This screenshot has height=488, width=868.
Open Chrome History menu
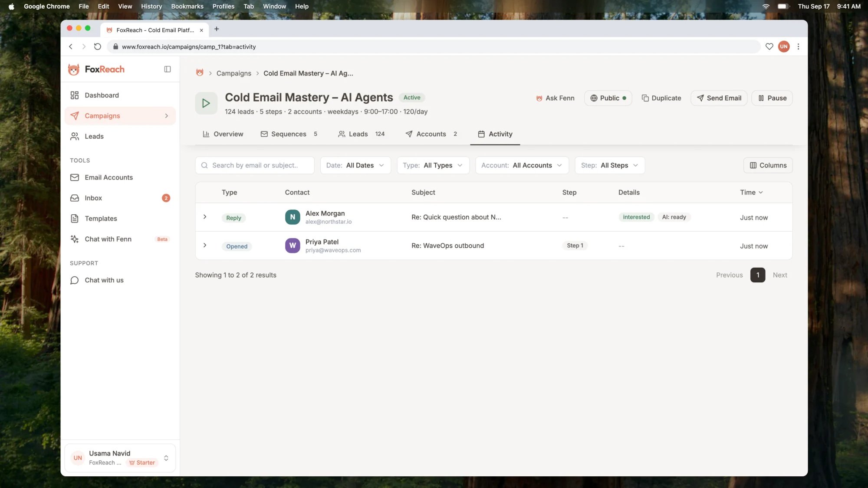151,6
